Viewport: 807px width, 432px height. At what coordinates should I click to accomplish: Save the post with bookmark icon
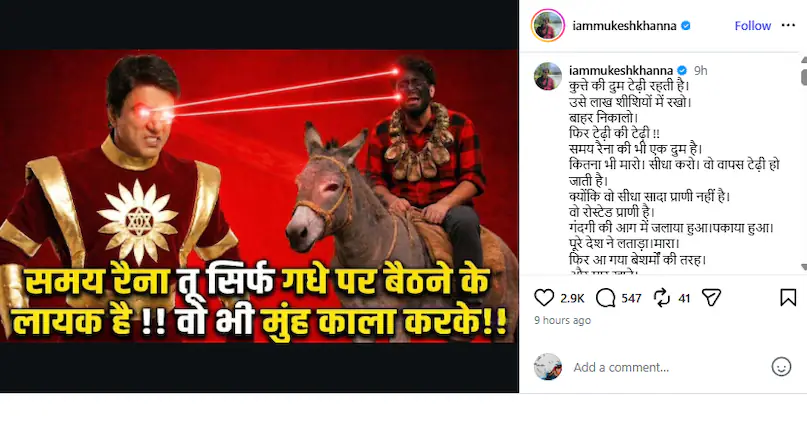click(x=788, y=298)
